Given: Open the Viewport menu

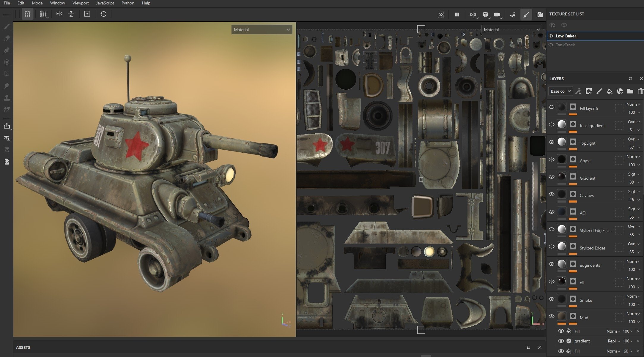Looking at the screenshot, I should tap(81, 3).
